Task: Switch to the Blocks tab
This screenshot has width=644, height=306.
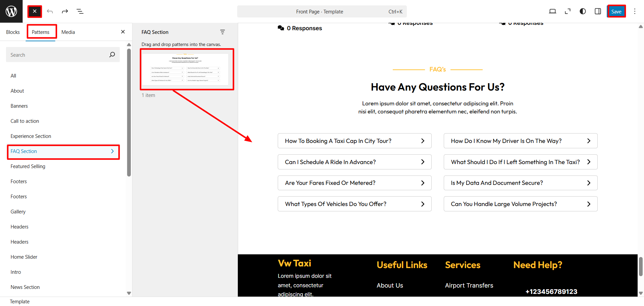Action: point(13,32)
